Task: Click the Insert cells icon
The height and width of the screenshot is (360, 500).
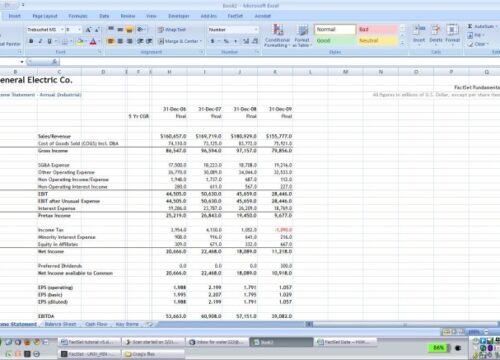Action: 419,35
